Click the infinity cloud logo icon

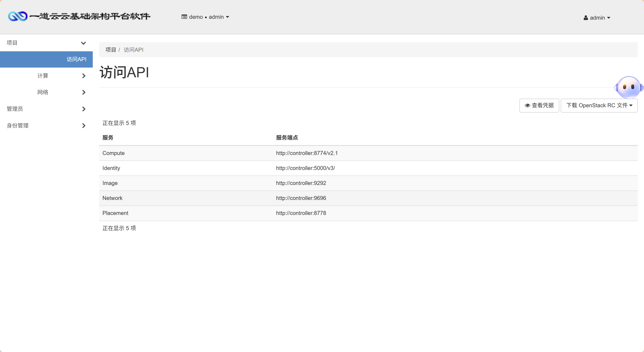click(x=17, y=16)
